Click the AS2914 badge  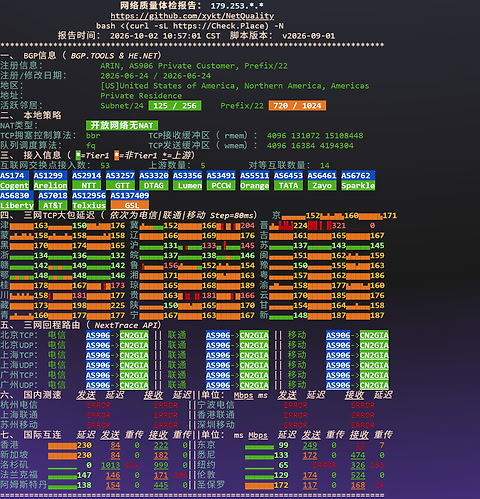click(87, 175)
